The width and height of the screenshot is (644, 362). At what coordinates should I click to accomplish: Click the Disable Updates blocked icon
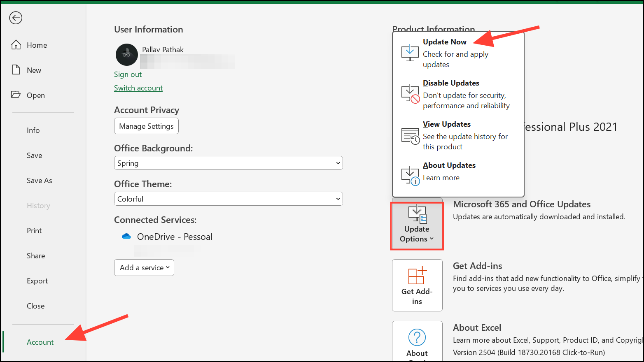pyautogui.click(x=410, y=94)
